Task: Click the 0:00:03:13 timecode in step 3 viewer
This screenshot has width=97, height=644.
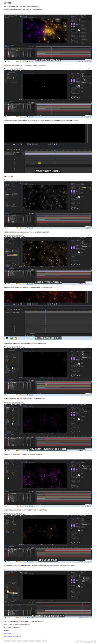Action: pyautogui.click(x=10, y=144)
